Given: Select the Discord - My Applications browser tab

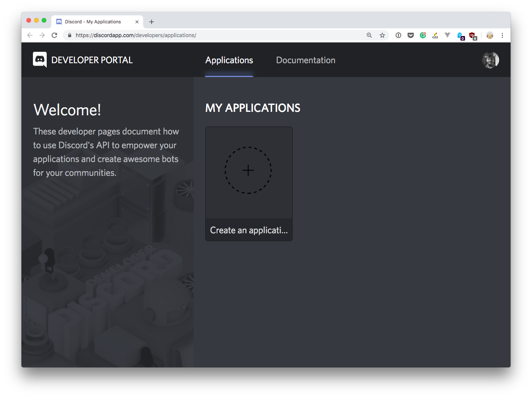Looking at the screenshot, I should point(97,22).
